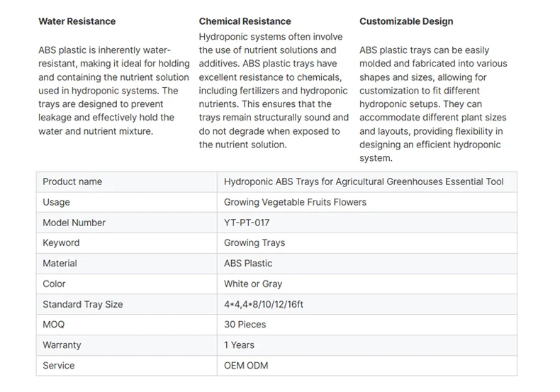Click the paragraph about nutrient solutions and additives
560x392 pixels.
(274, 91)
